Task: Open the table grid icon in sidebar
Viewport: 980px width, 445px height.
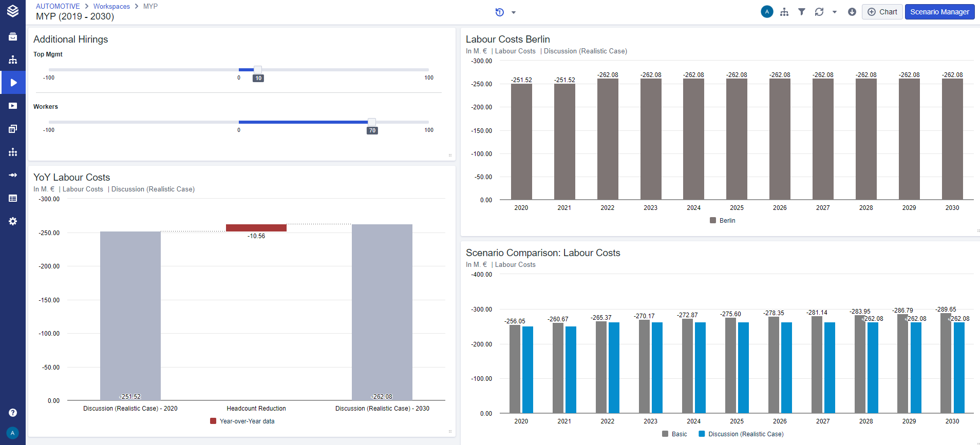Action: pyautogui.click(x=13, y=198)
